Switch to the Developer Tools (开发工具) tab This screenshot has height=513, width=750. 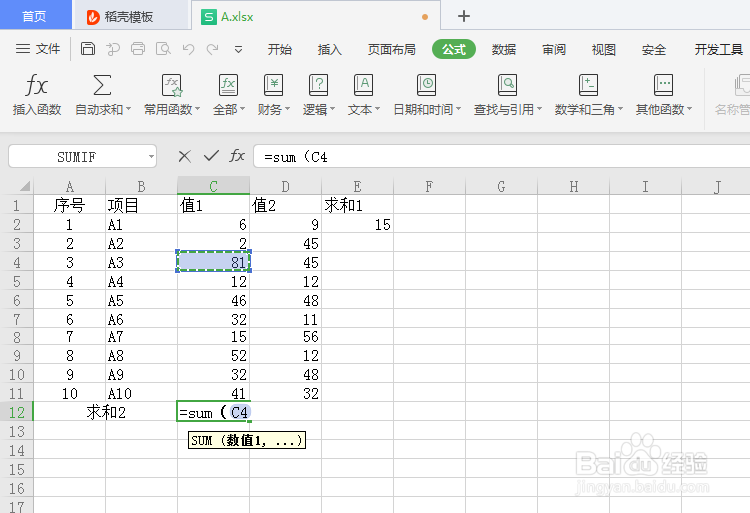click(x=718, y=49)
